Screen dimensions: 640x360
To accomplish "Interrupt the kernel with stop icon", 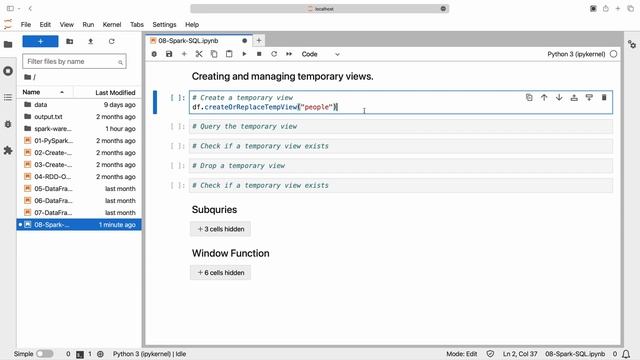I will click(x=259, y=54).
